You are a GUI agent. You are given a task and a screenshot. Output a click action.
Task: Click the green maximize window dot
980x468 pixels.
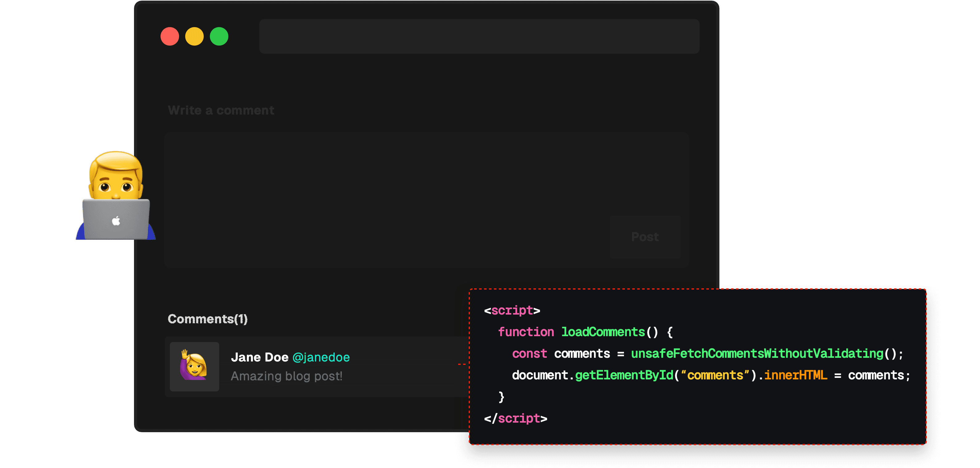coord(219,36)
